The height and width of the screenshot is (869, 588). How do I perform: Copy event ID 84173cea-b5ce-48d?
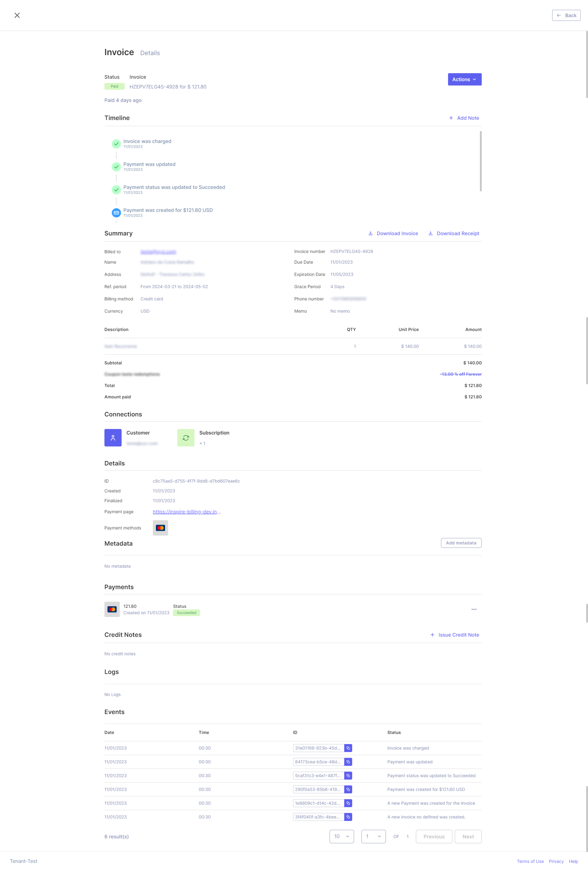[348, 762]
